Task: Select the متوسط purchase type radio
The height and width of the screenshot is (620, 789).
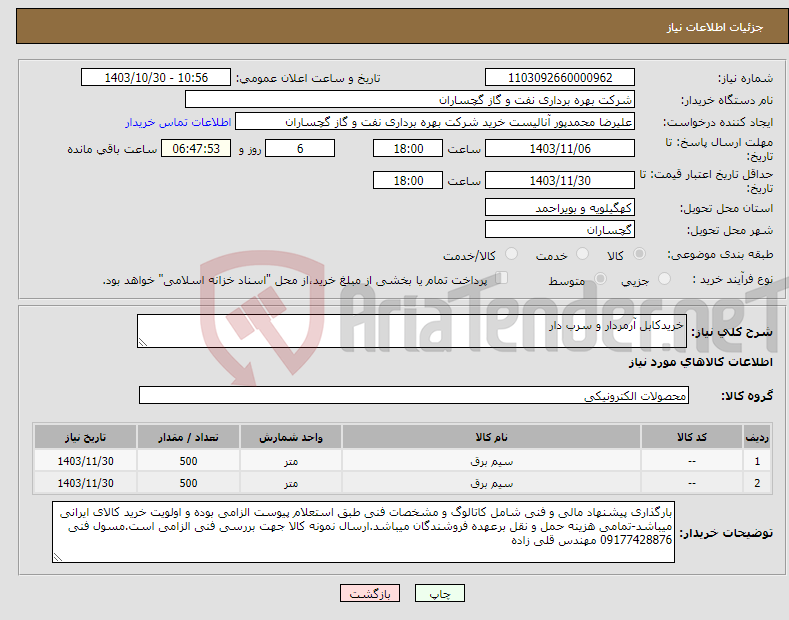Action: [x=600, y=279]
